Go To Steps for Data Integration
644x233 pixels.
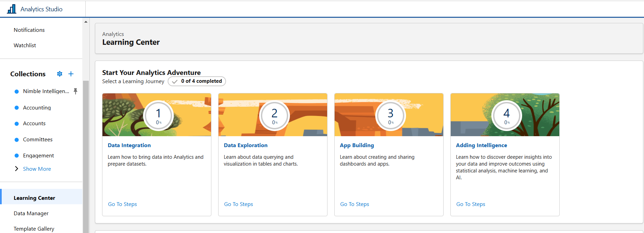(x=122, y=204)
